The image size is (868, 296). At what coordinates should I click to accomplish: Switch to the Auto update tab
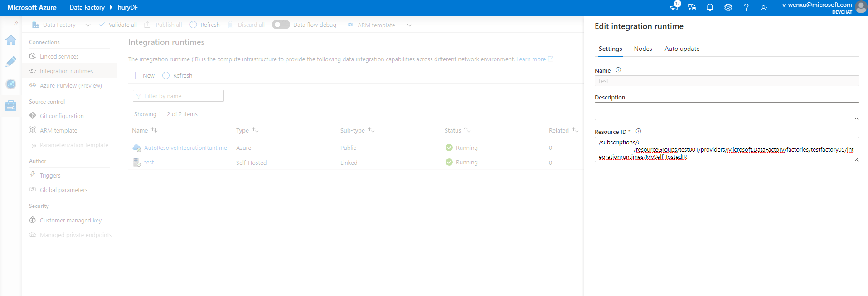682,49
